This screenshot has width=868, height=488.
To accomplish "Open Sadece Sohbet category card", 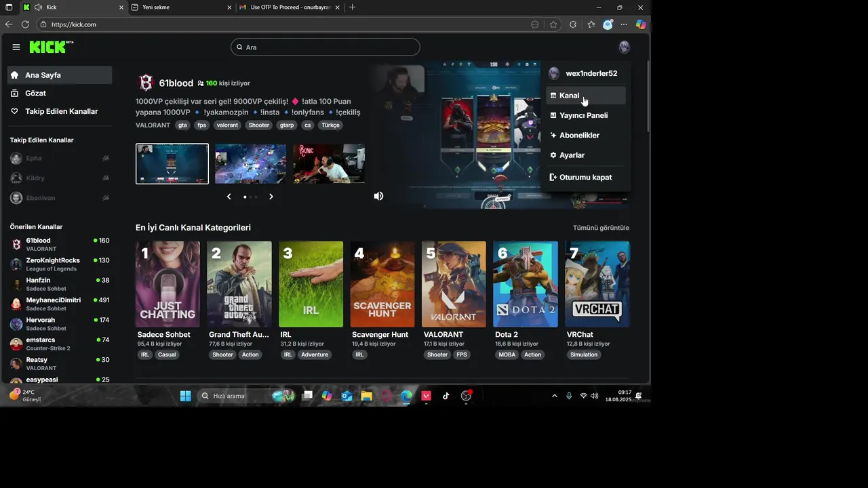I will [x=167, y=285].
